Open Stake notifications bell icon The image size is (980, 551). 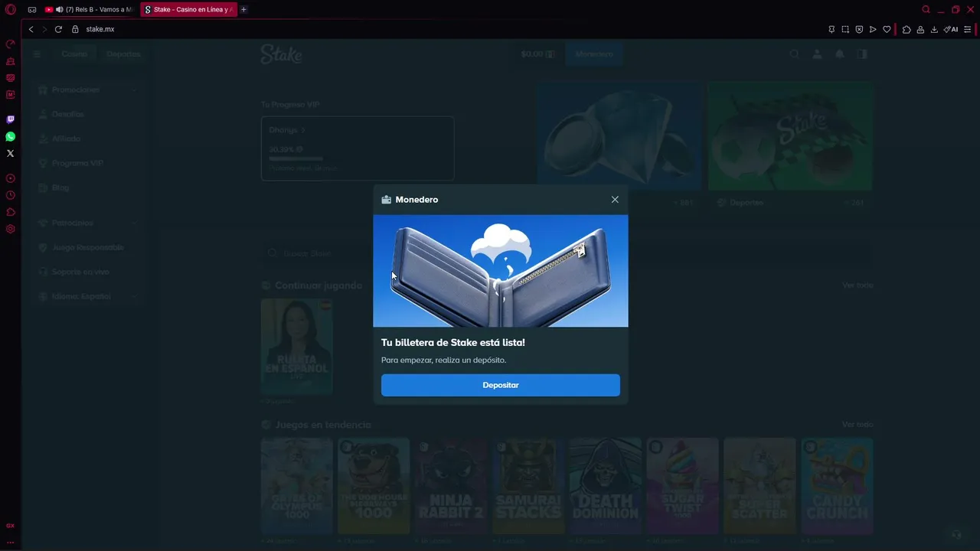[840, 54]
